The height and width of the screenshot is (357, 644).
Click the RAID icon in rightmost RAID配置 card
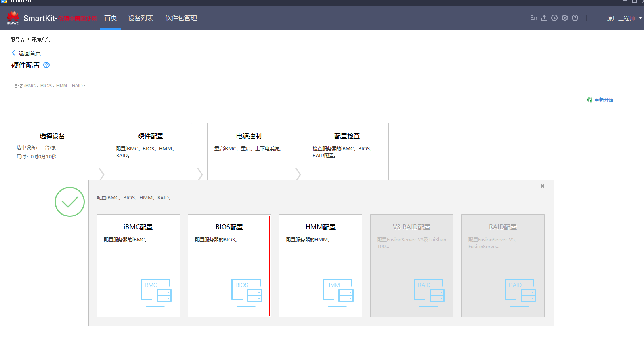tap(520, 292)
